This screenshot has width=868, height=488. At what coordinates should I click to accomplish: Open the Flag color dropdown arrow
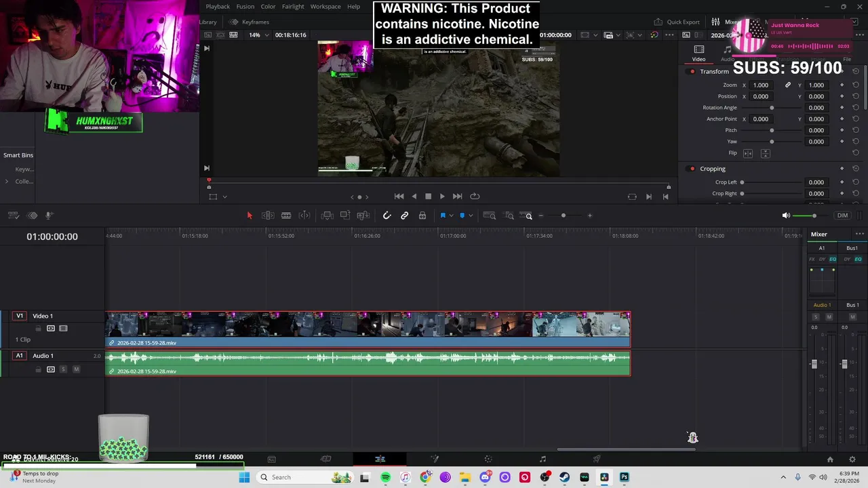[451, 216]
